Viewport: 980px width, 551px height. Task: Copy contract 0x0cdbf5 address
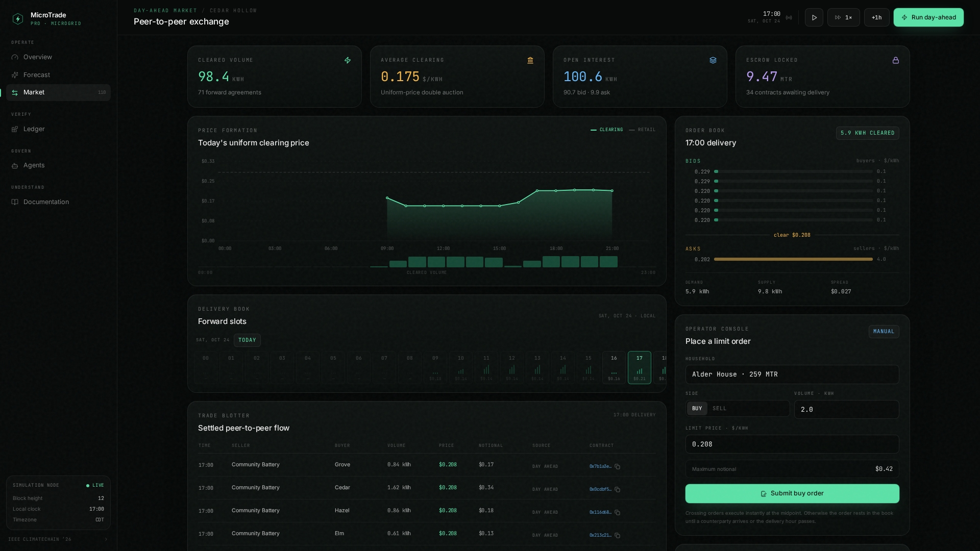tap(618, 490)
